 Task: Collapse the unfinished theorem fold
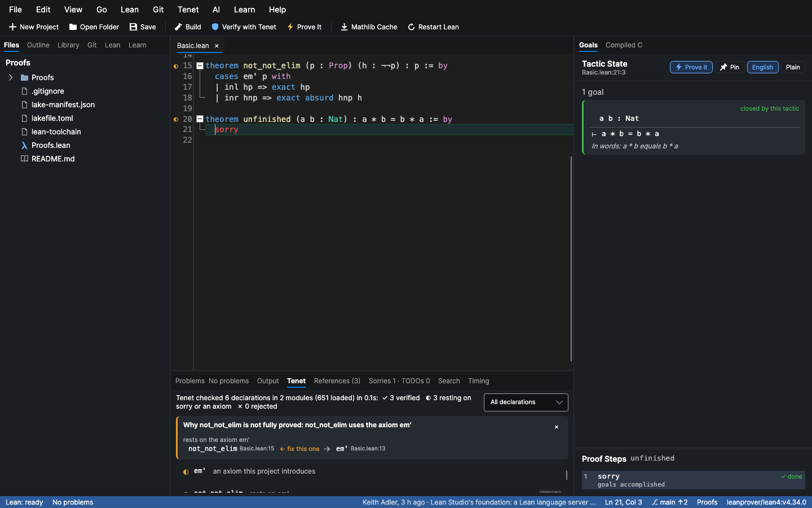200,119
